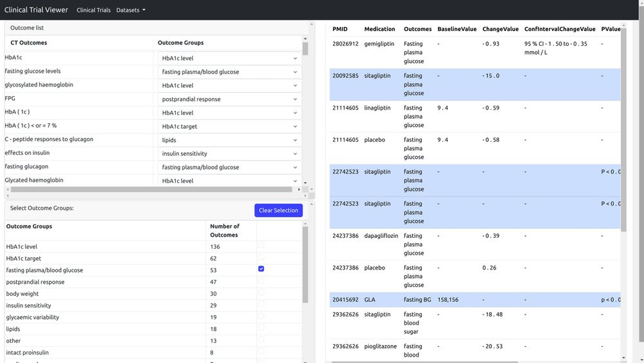The height and width of the screenshot is (363, 644).
Task: Check the glycaemic variability checkbox
Action: point(261,316)
